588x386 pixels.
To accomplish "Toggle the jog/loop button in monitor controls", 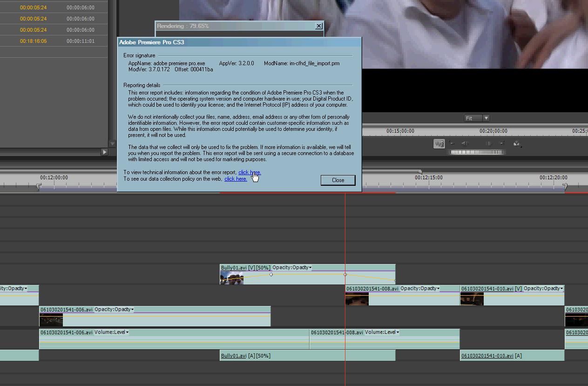I will 439,144.
